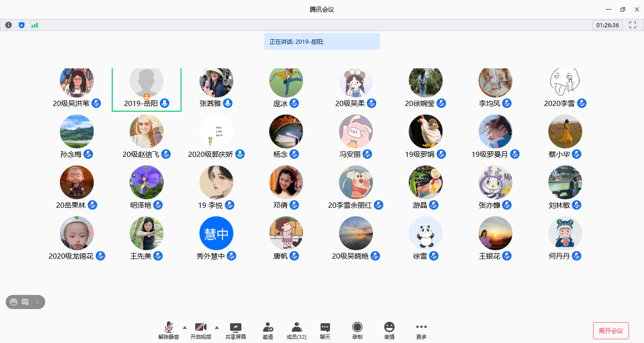
Task: Start Recording (录制)
Action: (x=357, y=331)
